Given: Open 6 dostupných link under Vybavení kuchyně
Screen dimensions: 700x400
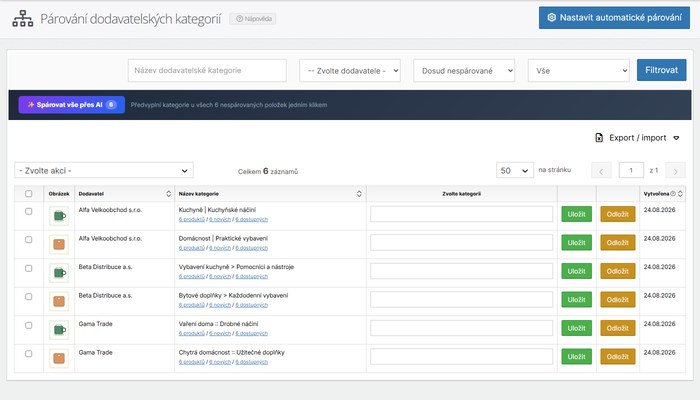Looking at the screenshot, I should point(251,277).
